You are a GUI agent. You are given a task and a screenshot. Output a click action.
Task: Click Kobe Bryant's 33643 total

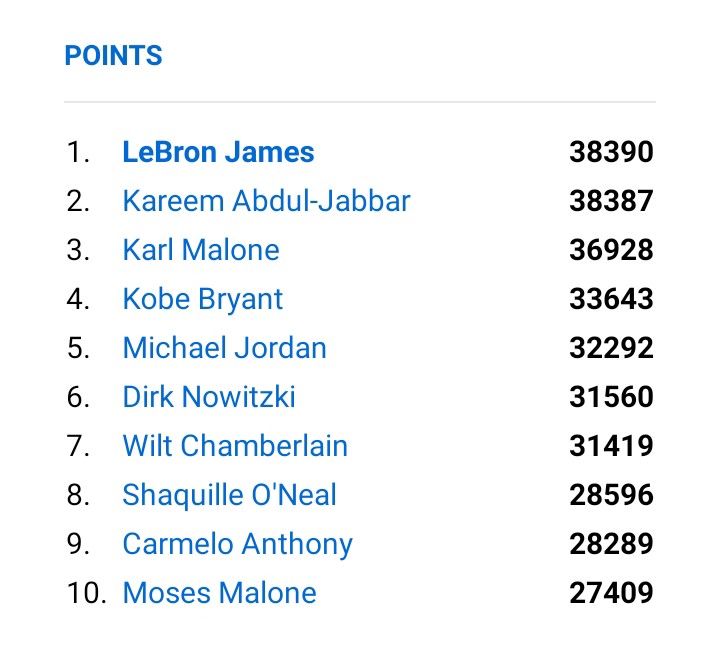click(611, 299)
